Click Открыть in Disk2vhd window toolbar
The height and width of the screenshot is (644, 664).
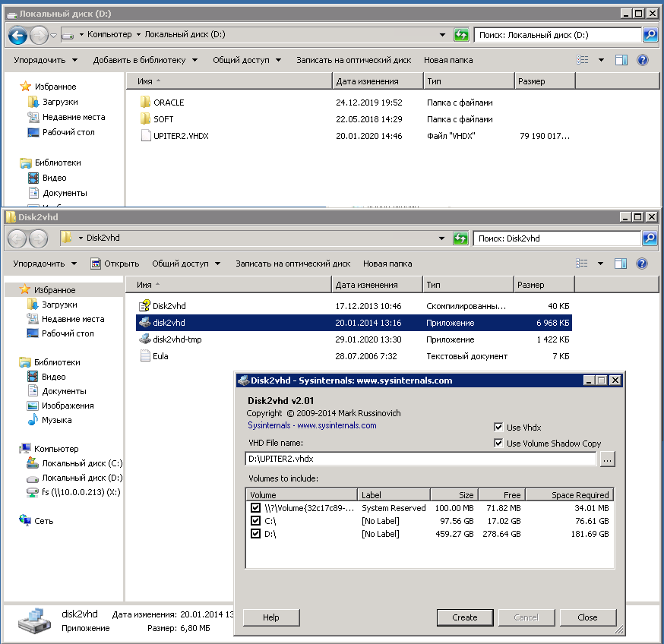click(x=115, y=264)
